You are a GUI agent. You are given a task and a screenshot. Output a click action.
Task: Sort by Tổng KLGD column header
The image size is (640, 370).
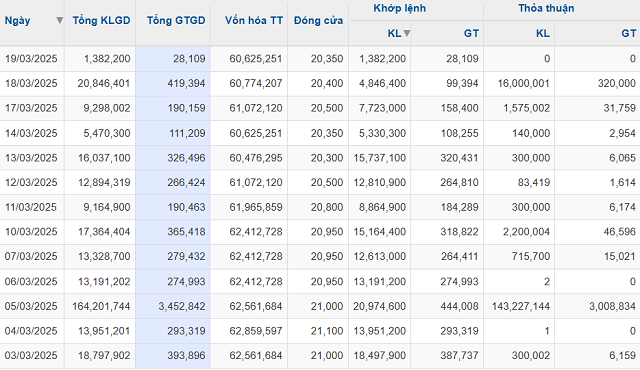point(101,20)
